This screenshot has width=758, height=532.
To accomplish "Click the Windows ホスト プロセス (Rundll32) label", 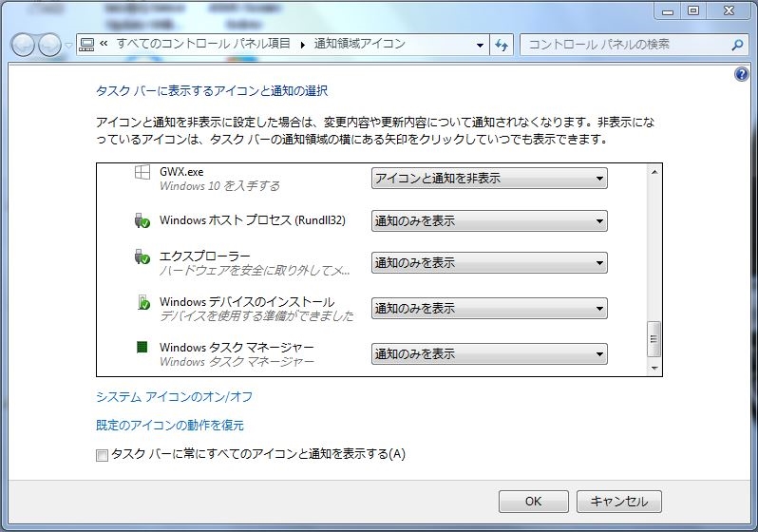I will point(253,220).
